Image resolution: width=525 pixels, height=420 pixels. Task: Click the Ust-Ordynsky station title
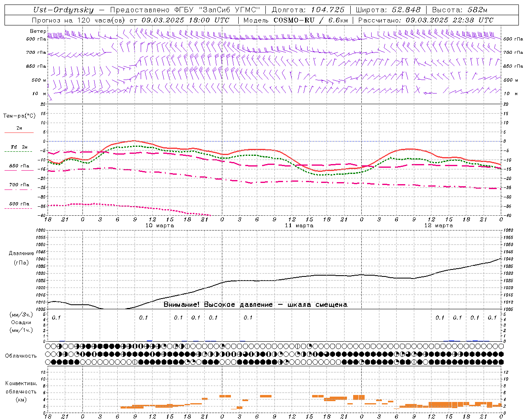click(63, 10)
